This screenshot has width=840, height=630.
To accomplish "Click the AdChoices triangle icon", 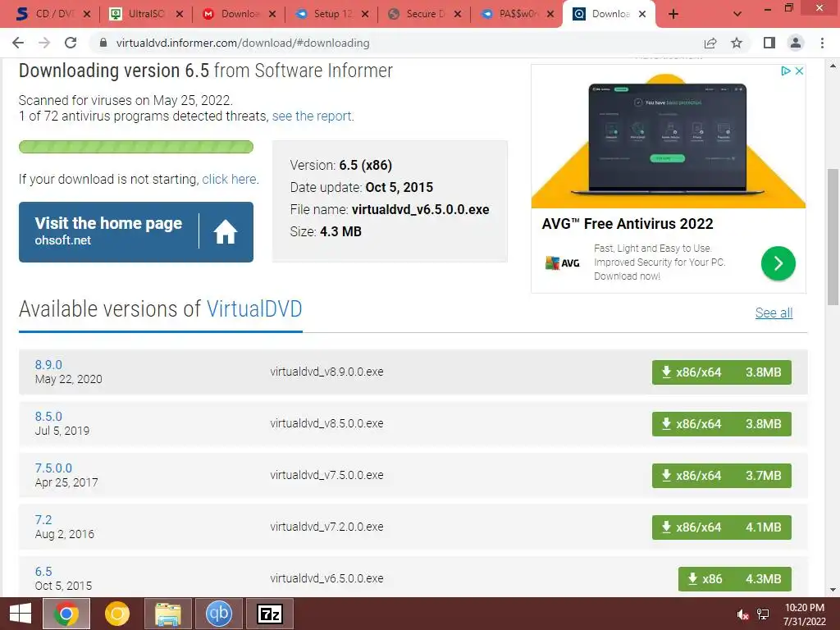I will (x=785, y=71).
